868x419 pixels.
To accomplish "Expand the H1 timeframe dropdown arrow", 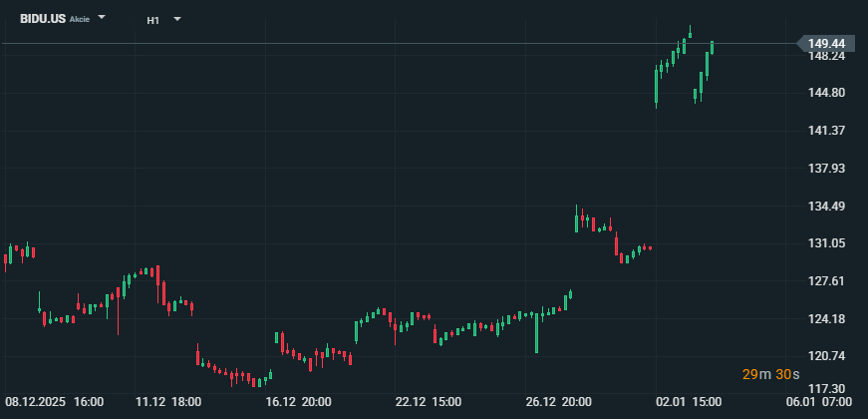I will tap(177, 19).
